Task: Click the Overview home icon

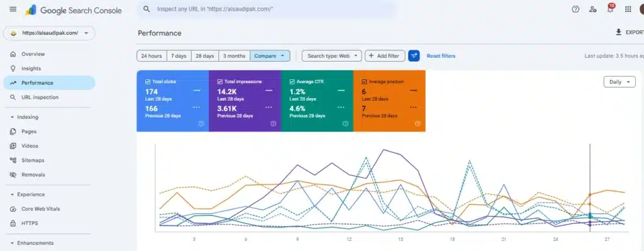Action: coord(13,54)
